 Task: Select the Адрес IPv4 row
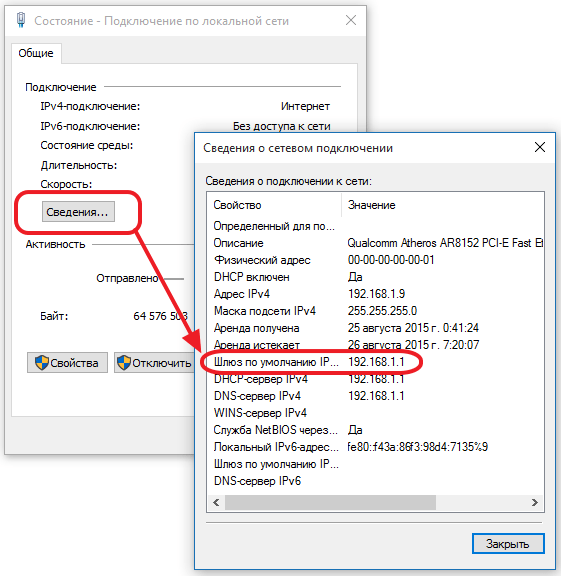point(375,294)
